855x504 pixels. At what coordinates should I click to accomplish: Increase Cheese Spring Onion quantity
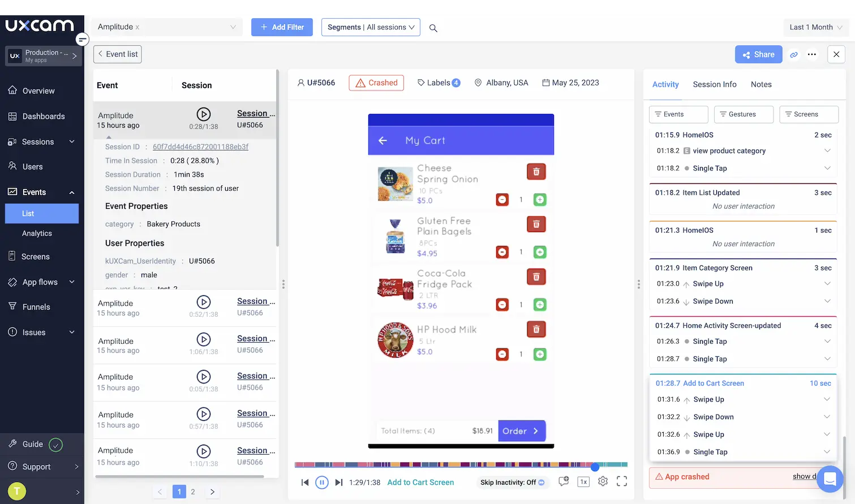(540, 200)
